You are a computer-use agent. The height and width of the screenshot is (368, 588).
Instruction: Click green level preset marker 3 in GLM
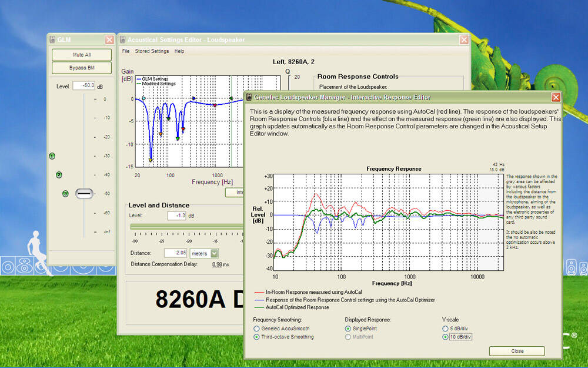[x=66, y=194]
